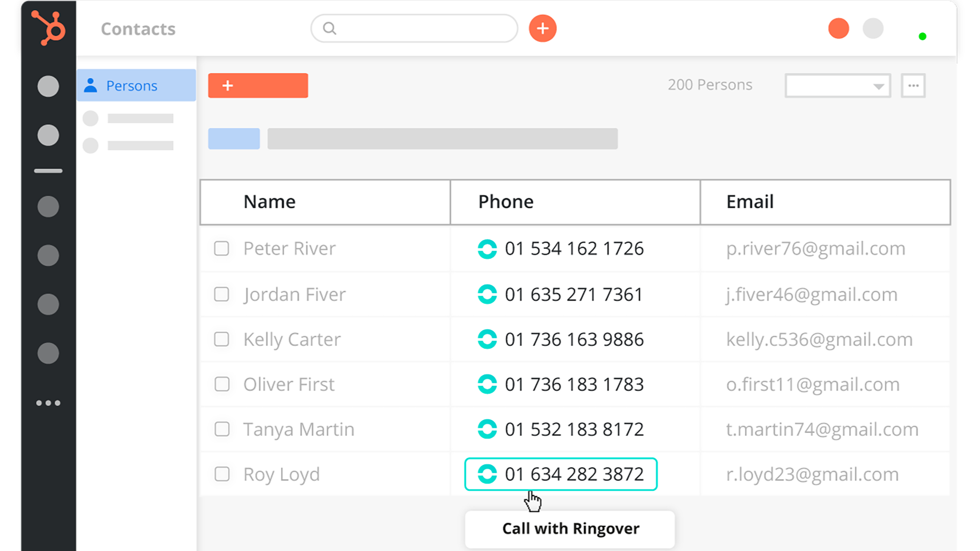Click the Ringover icon beside Oliver First's number
Screen dimensions: 980x551
pos(487,384)
